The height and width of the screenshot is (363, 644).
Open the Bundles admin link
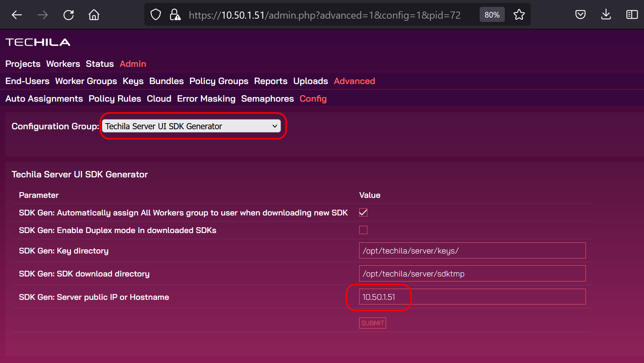click(x=166, y=81)
